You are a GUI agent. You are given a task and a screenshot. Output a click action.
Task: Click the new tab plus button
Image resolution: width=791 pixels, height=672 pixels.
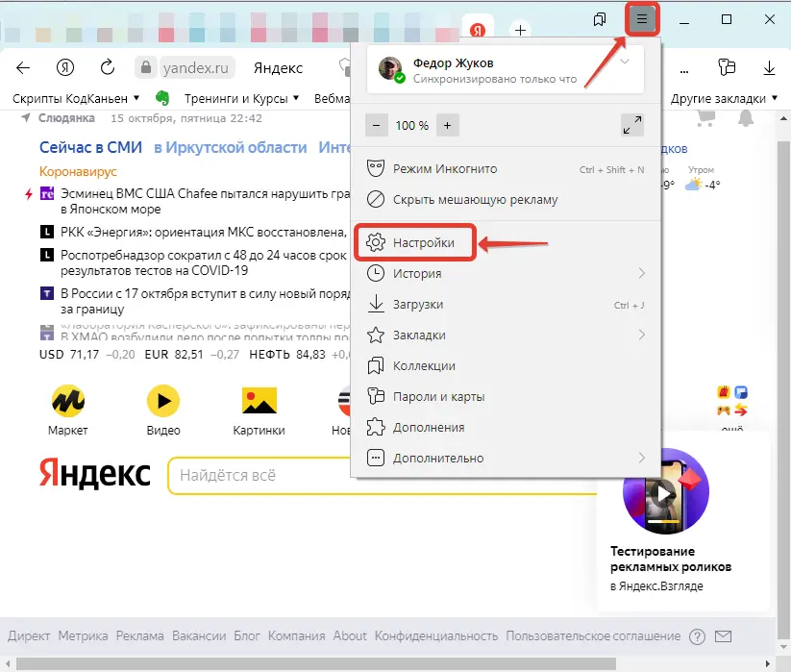(x=520, y=30)
